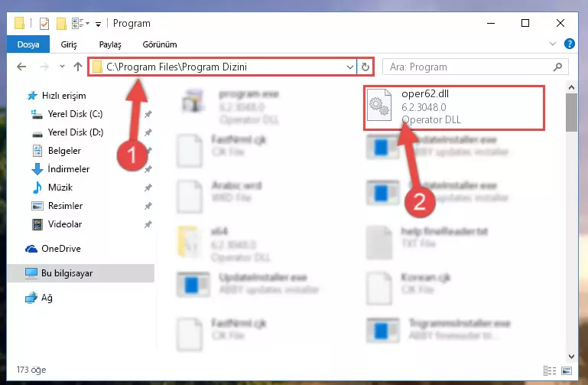Click the search magnifier icon

[x=557, y=67]
